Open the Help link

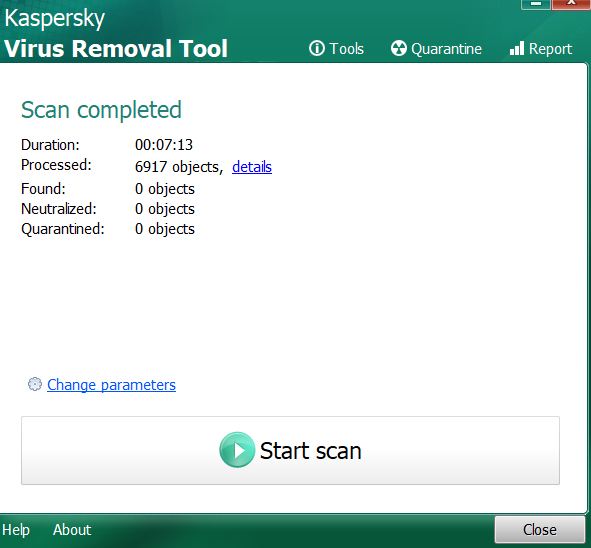click(16, 530)
